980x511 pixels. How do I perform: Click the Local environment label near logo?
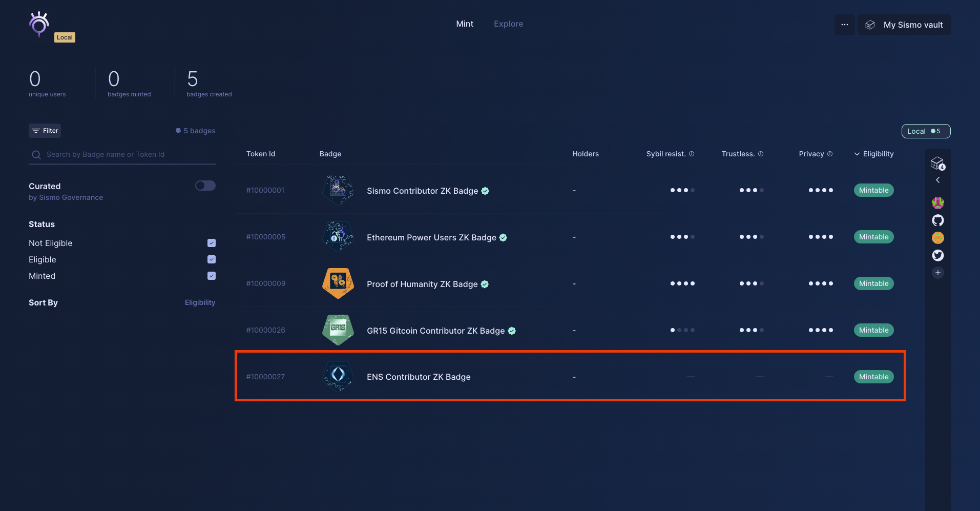click(x=65, y=37)
